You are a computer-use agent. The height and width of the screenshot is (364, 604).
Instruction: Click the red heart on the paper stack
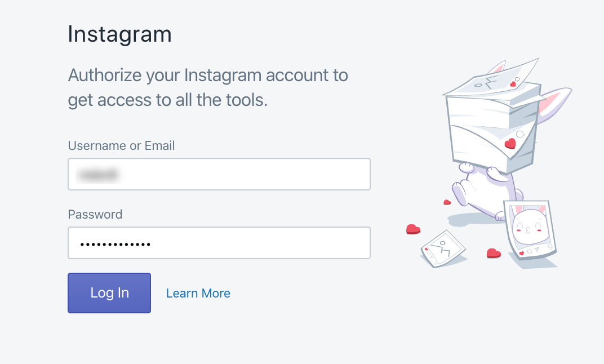[x=510, y=143]
